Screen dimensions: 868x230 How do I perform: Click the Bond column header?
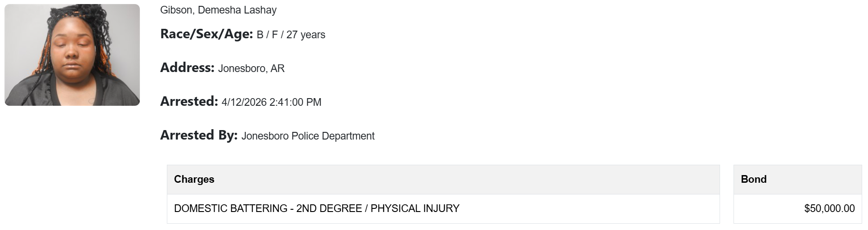point(754,179)
